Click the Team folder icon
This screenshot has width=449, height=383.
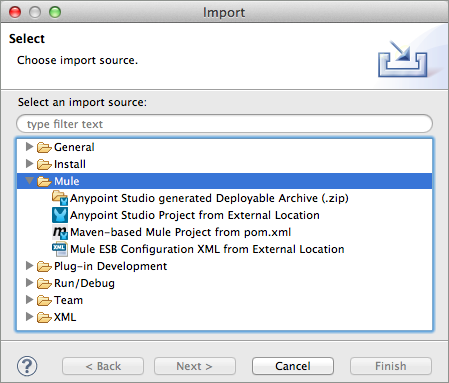coord(44,300)
